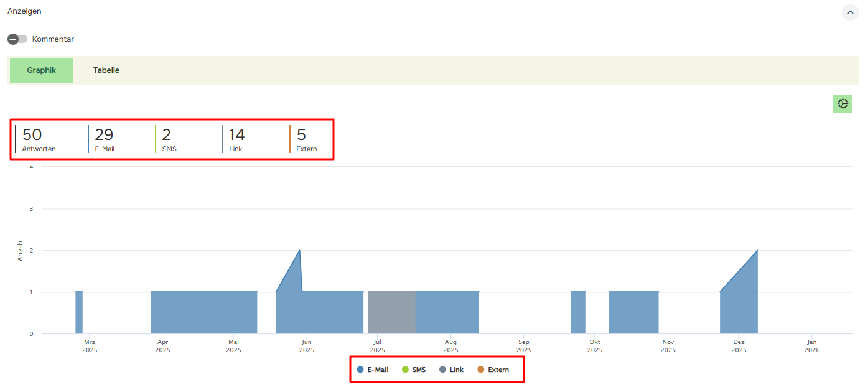Click orange Extern legend dot

pyautogui.click(x=480, y=370)
